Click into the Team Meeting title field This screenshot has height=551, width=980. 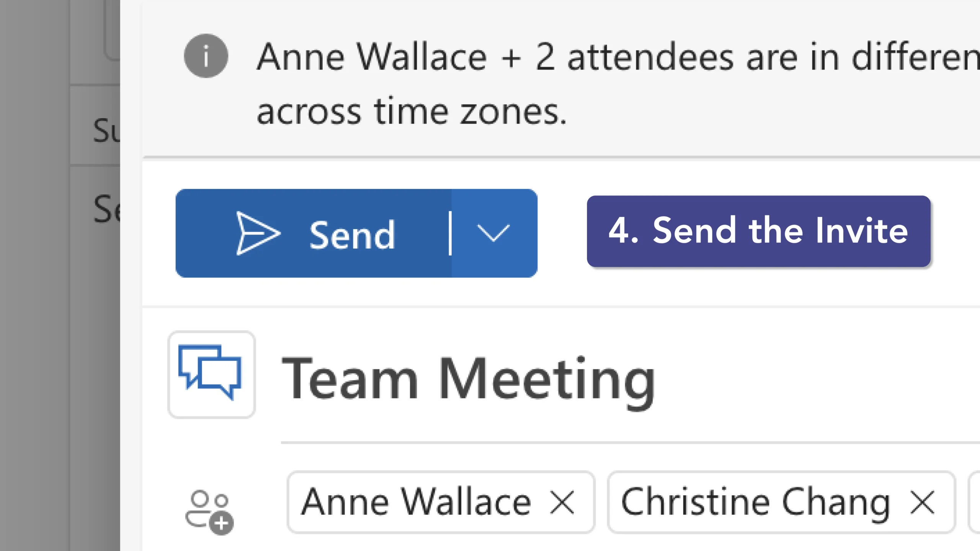(x=468, y=378)
